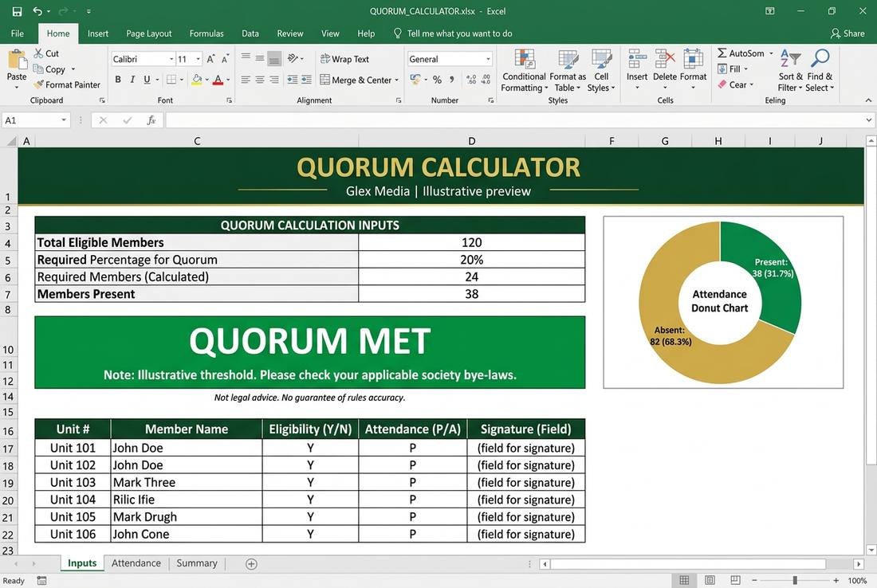Switch to Normal view in status bar
877x588 pixels.
point(684,580)
